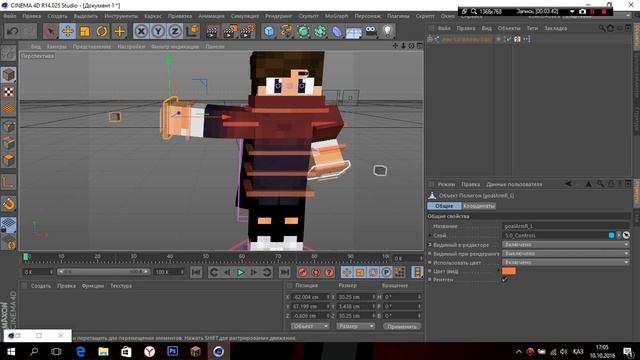Screen dimensions: 640x360
Task: Click the red question mark keyframe selection icon
Action: [329, 272]
